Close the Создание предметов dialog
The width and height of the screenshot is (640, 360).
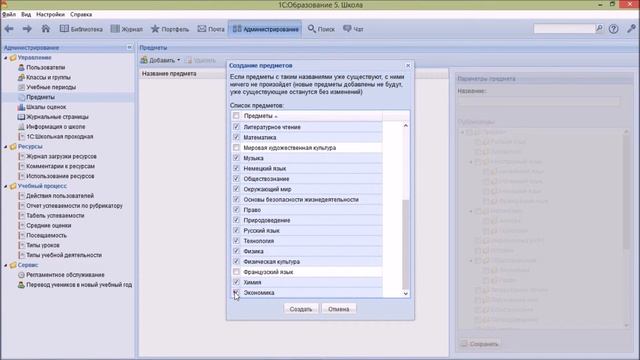[x=408, y=65]
